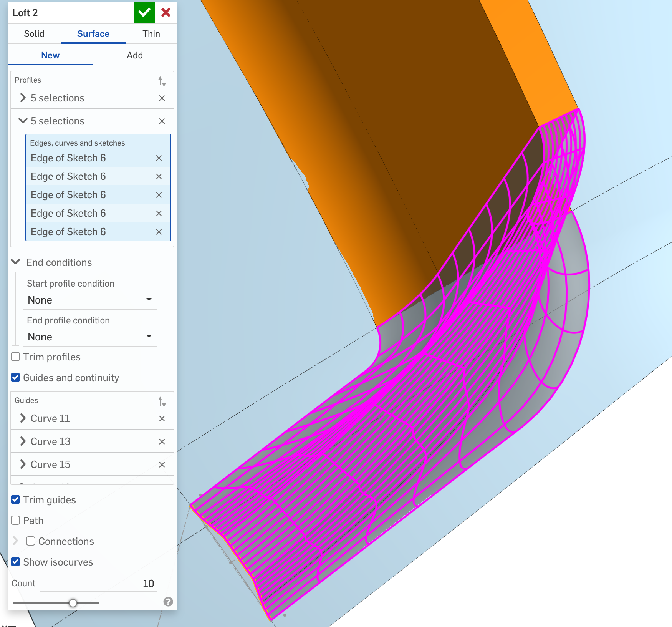The width and height of the screenshot is (672, 627).
Task: Accept the Loft 2 feature with green checkmark
Action: (x=144, y=12)
